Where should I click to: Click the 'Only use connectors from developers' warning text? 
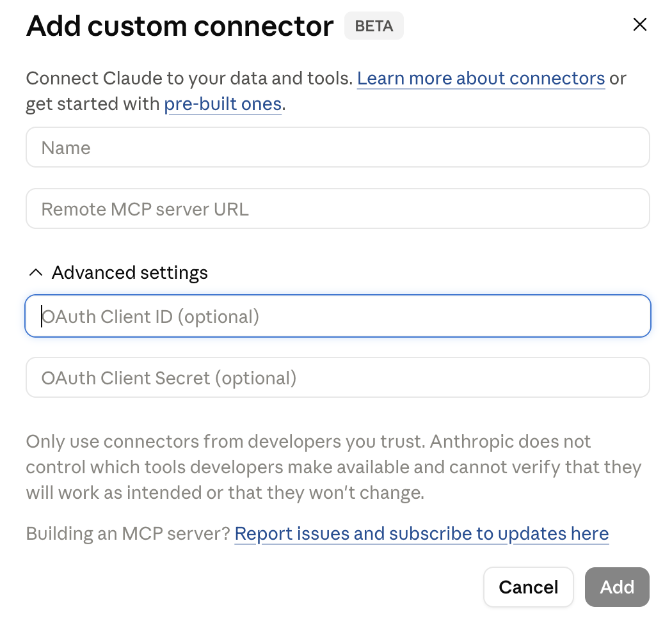[x=333, y=467]
